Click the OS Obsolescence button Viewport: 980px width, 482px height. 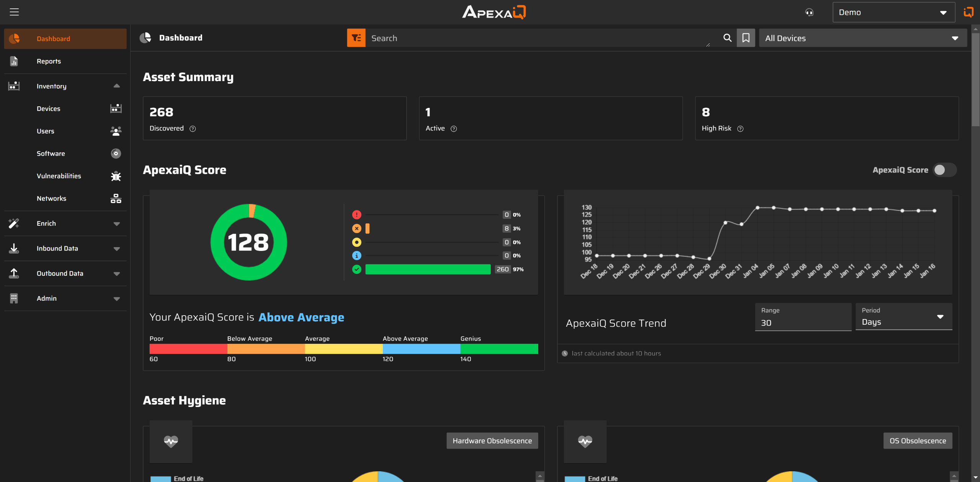917,441
